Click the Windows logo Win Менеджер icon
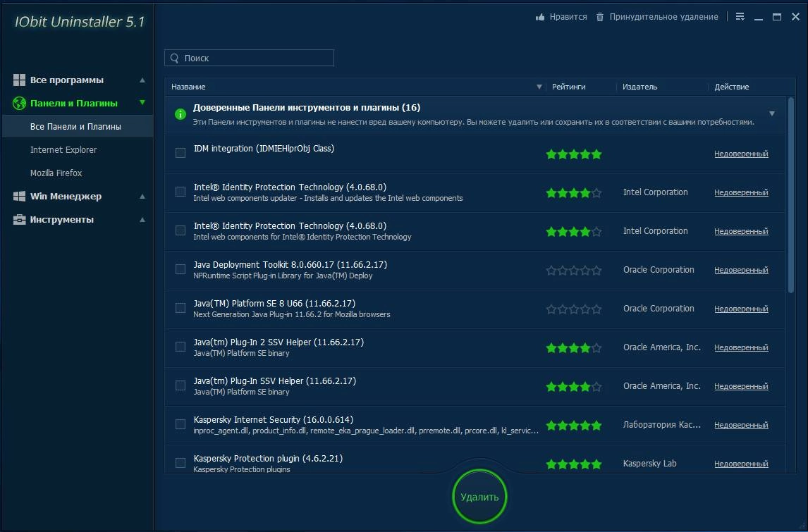 tap(19, 196)
